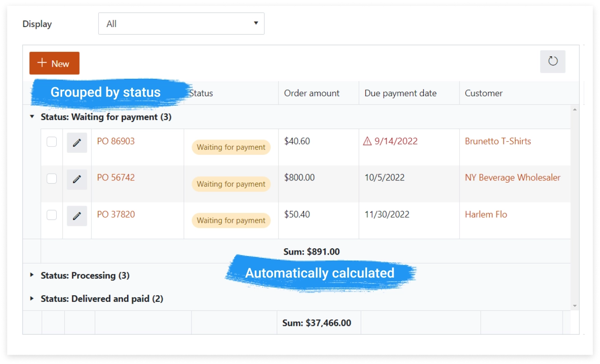600x364 pixels.
Task: Sort by the Order amount column header
Action: (312, 93)
